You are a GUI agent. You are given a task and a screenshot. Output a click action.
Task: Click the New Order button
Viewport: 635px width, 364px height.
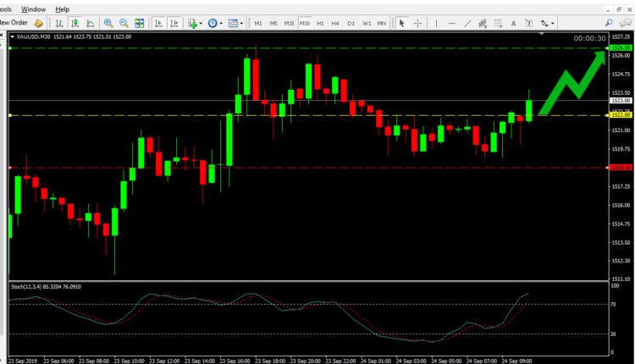point(14,23)
